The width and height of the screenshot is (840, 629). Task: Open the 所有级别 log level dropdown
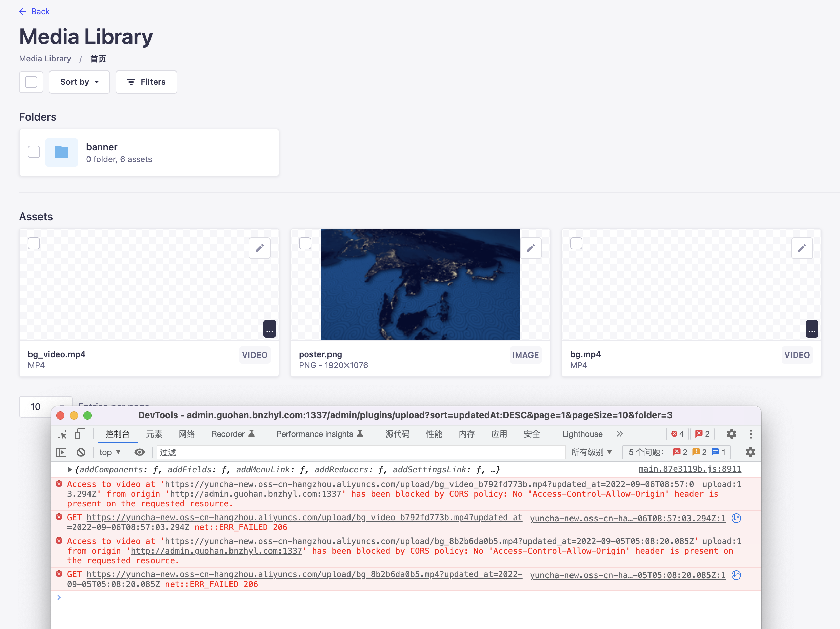(591, 452)
